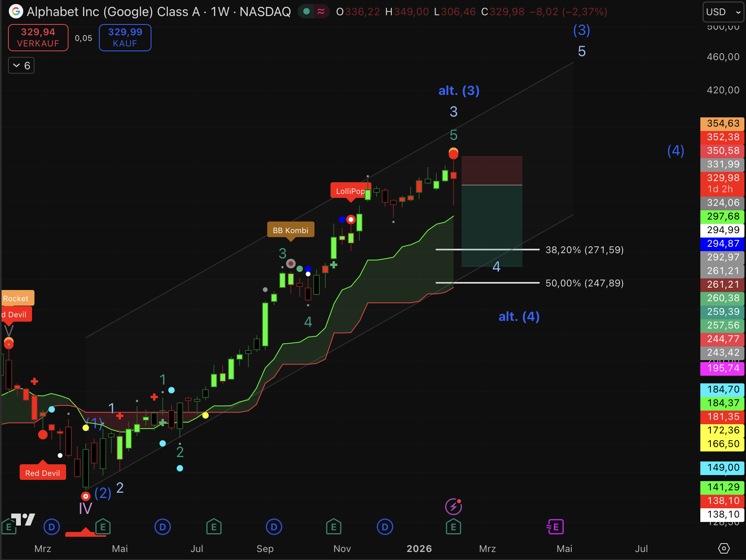Click the earnings marker above Mai 2025
The image size is (746, 560).
pos(103,527)
